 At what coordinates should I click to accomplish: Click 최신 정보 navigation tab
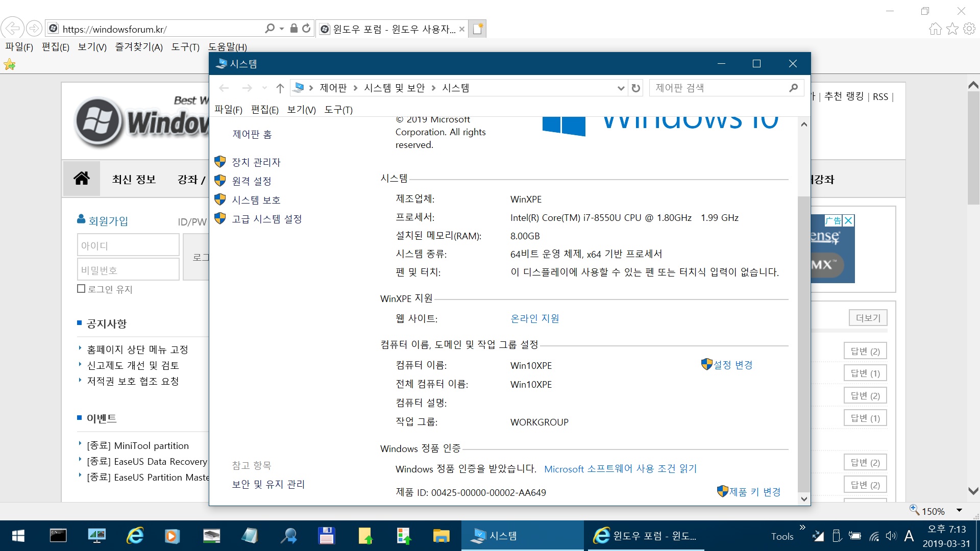(x=134, y=180)
